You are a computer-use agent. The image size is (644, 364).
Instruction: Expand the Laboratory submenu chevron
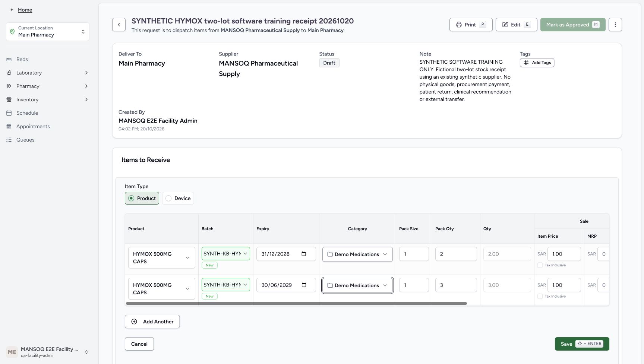pyautogui.click(x=86, y=73)
